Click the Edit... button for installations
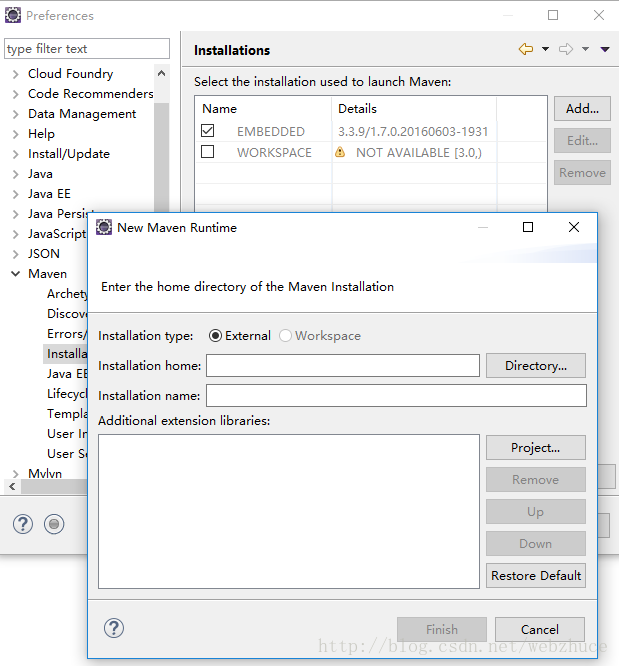619x666 pixels. (582, 141)
